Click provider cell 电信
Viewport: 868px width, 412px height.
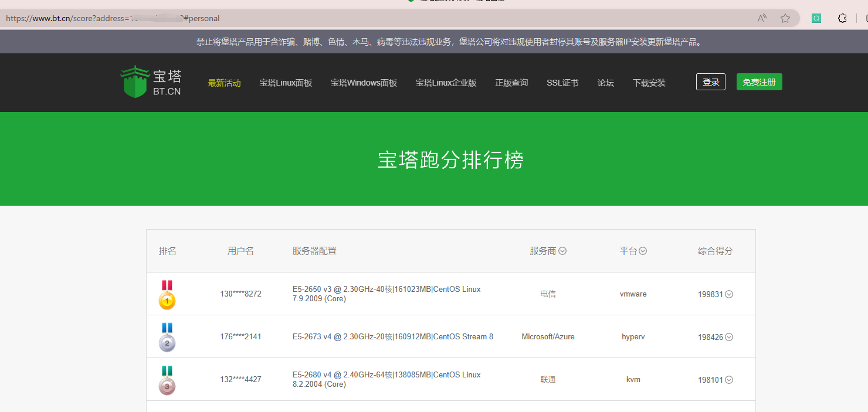click(x=548, y=294)
